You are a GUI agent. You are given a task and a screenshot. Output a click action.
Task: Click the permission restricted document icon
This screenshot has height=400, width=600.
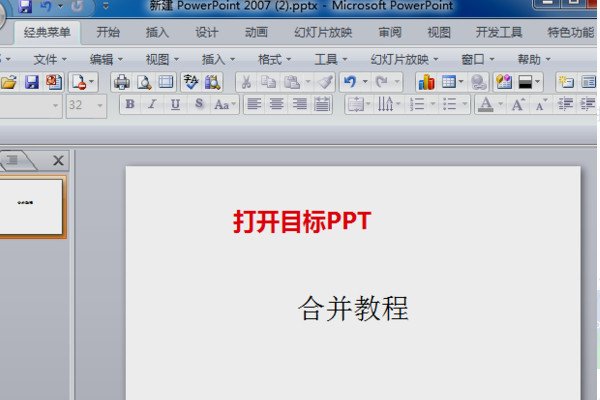(x=79, y=82)
